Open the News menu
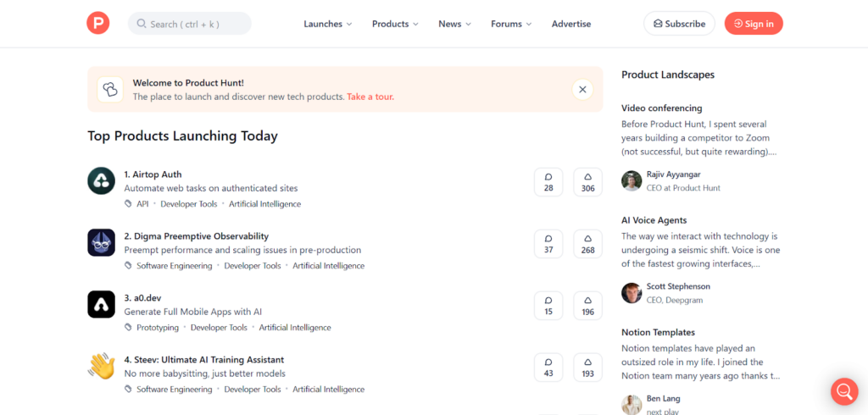 click(x=454, y=24)
